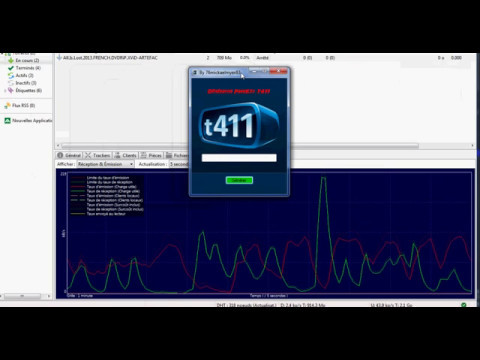Click the upload speed 'U:' status bar entry

[x=392, y=305]
